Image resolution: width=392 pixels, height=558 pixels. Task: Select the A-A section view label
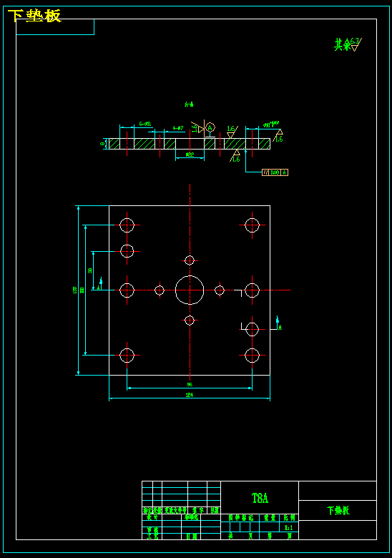[189, 104]
